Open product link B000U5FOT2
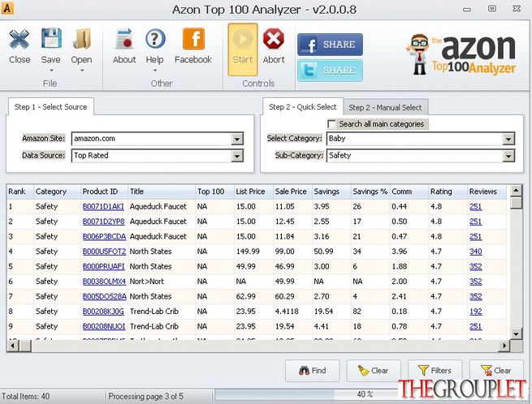The height and width of the screenshot is (404, 532). (x=104, y=251)
